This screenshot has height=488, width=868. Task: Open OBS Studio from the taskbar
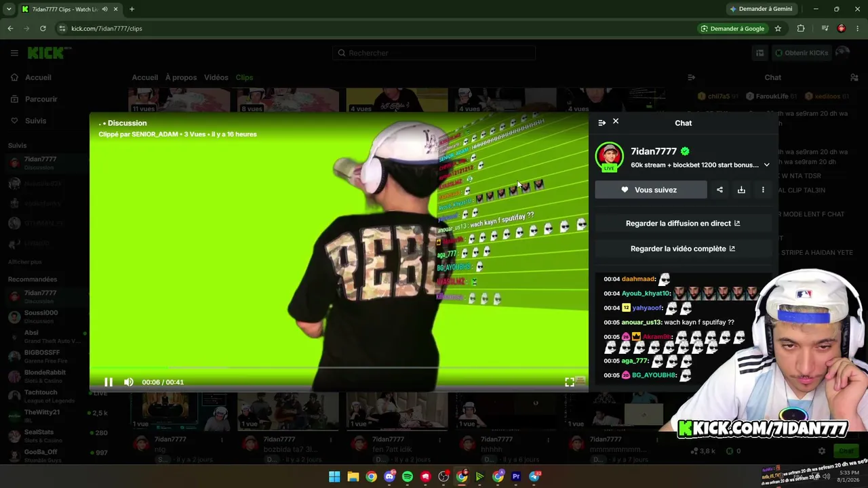click(x=443, y=476)
